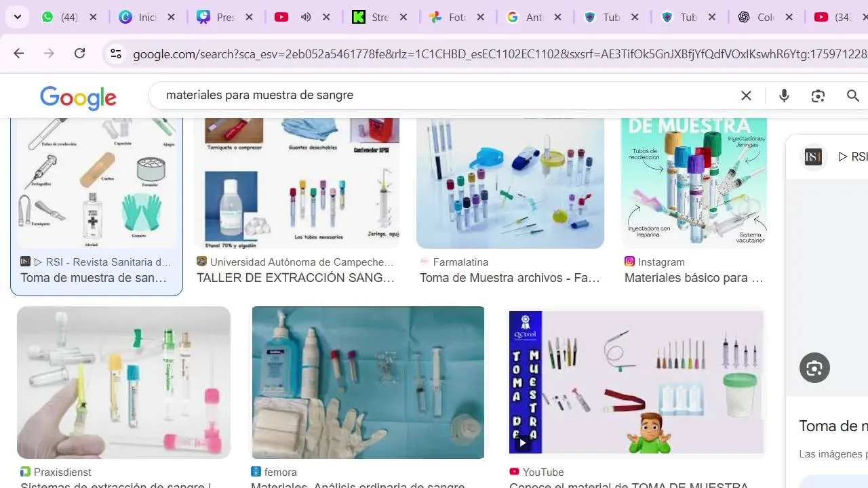
Task: Open Instagram image result thumbnail
Action: 694,183
